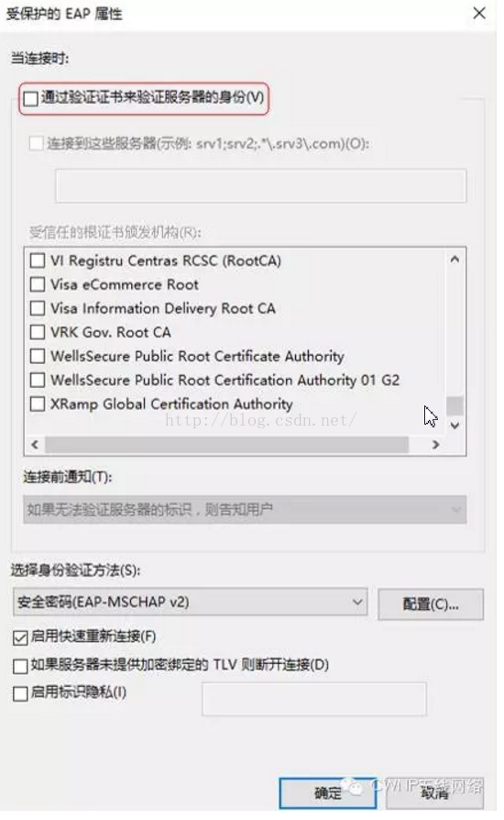
Task: Enable disconnect if no cryptobinding TLV checkbox
Action: [x=20, y=666]
